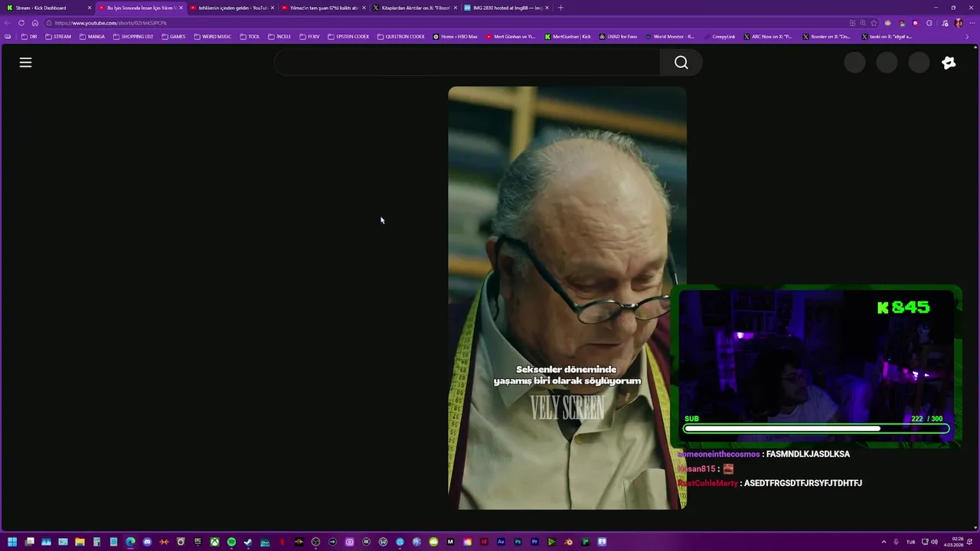Screen dimensions: 980x551
Task: Click the YouTube search input field
Action: (466, 63)
